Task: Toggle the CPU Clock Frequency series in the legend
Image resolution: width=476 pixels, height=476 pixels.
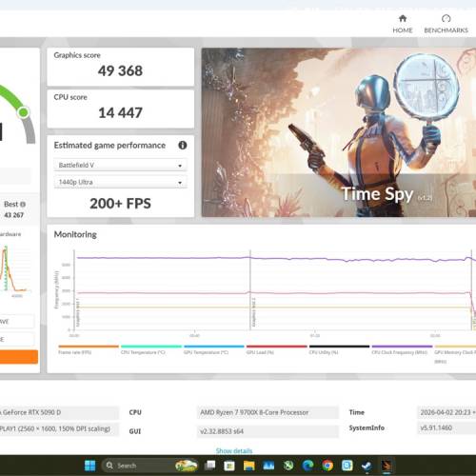Action: [x=402, y=349]
